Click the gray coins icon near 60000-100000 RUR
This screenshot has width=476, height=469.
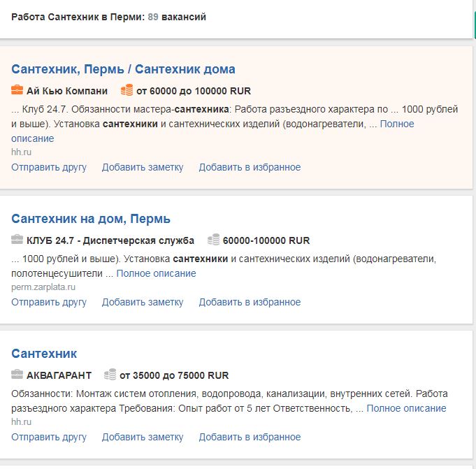[x=213, y=240]
